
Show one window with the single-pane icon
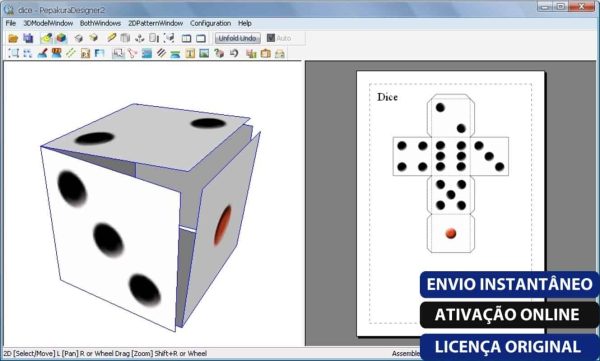point(201,38)
